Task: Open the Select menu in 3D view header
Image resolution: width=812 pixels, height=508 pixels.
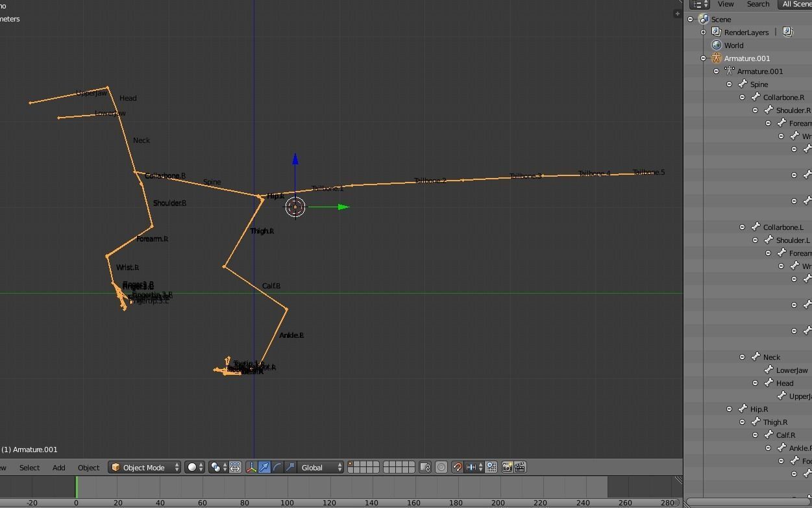Action: pyautogui.click(x=29, y=468)
